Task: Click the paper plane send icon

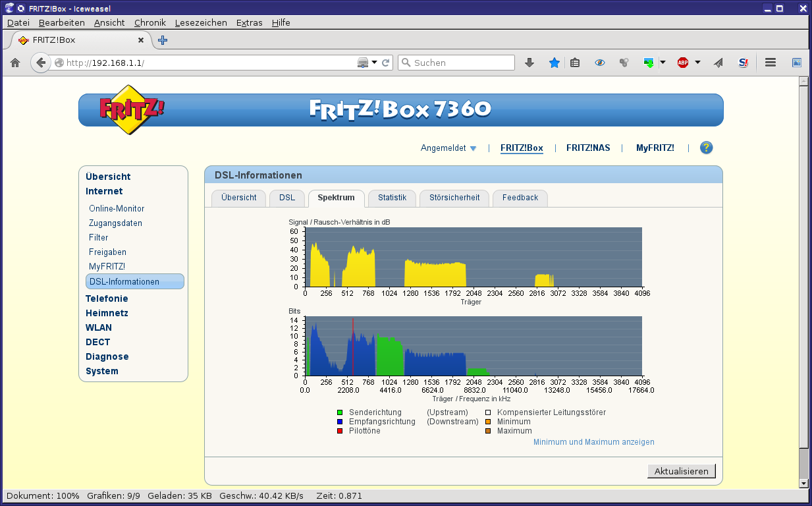Action: [718, 63]
